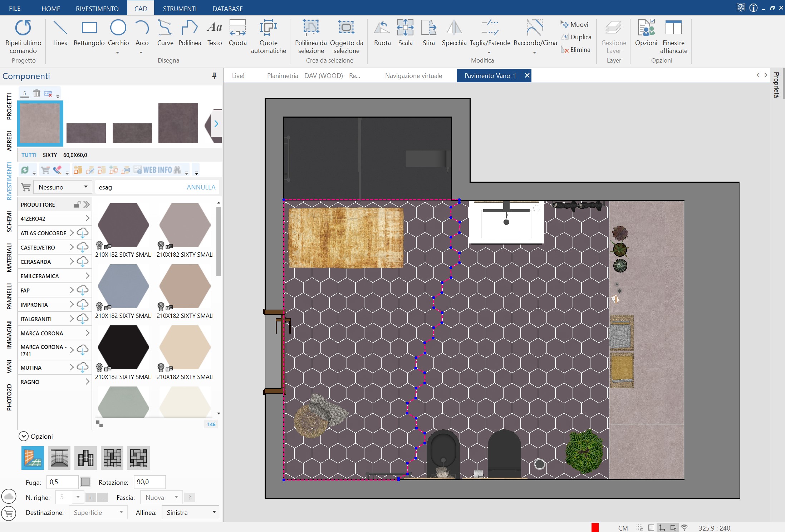The width and height of the screenshot is (785, 532).
Task: Collapse the Opzioni section
Action: [x=24, y=436]
